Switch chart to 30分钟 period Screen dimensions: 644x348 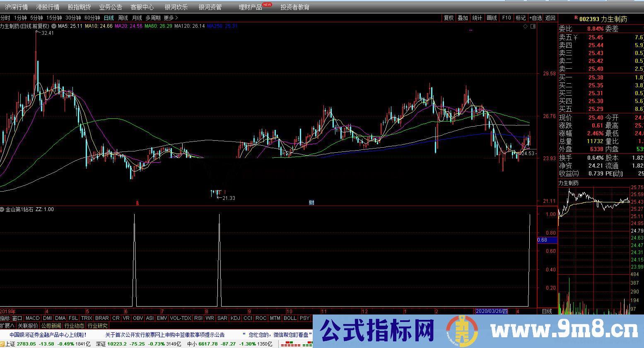73,18
